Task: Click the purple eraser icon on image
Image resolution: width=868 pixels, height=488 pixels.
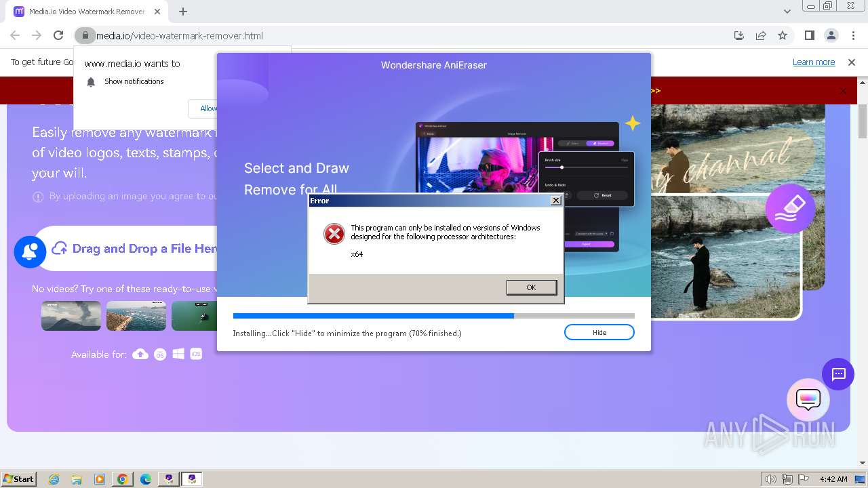Action: coord(790,209)
